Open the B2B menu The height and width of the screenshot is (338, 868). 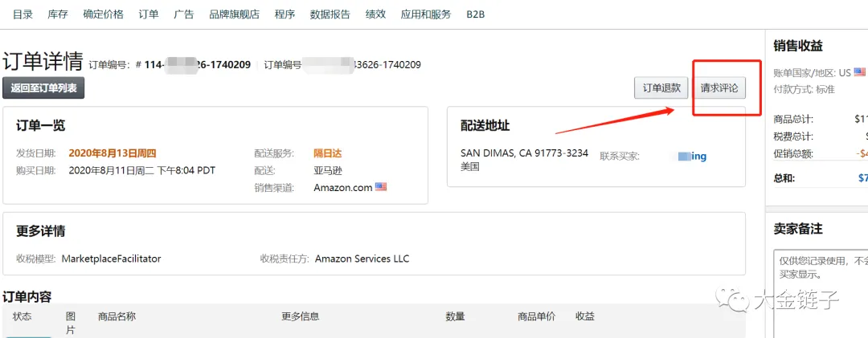[476, 14]
